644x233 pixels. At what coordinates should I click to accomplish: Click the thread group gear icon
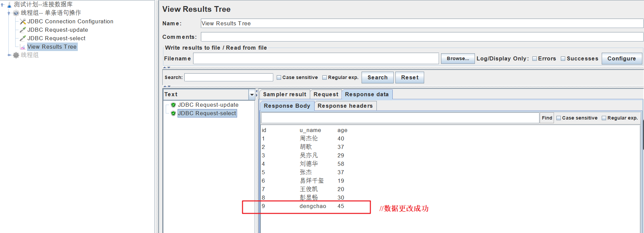point(16,13)
